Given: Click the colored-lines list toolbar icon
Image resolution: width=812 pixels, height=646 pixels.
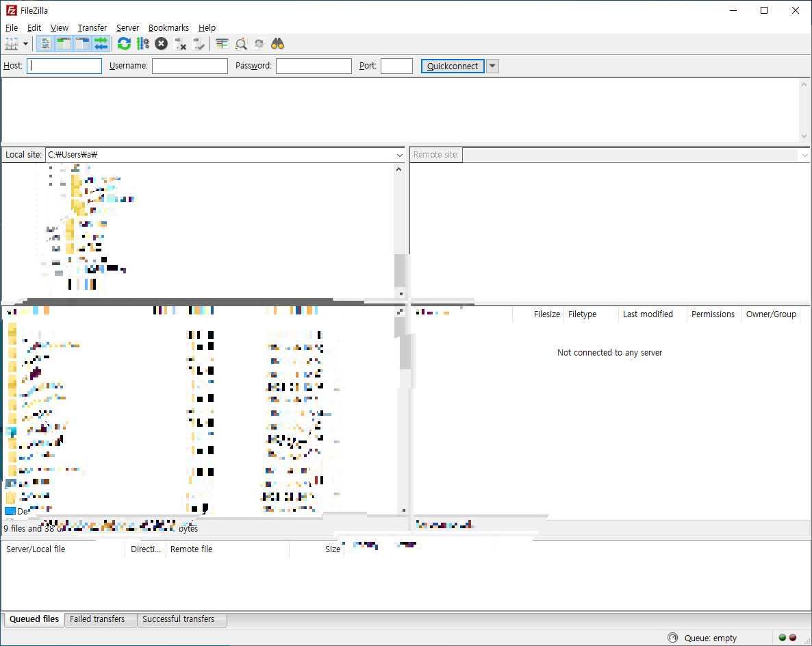Looking at the screenshot, I should tap(222, 44).
